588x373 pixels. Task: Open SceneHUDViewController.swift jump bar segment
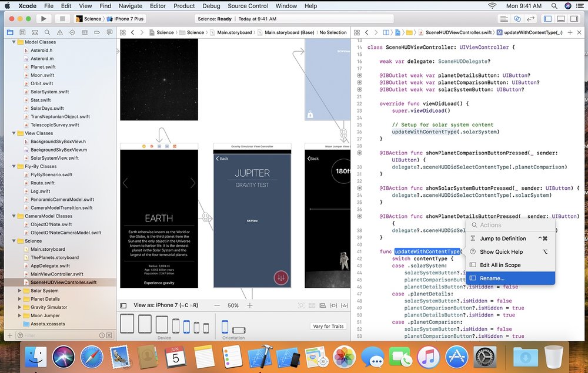pos(455,32)
